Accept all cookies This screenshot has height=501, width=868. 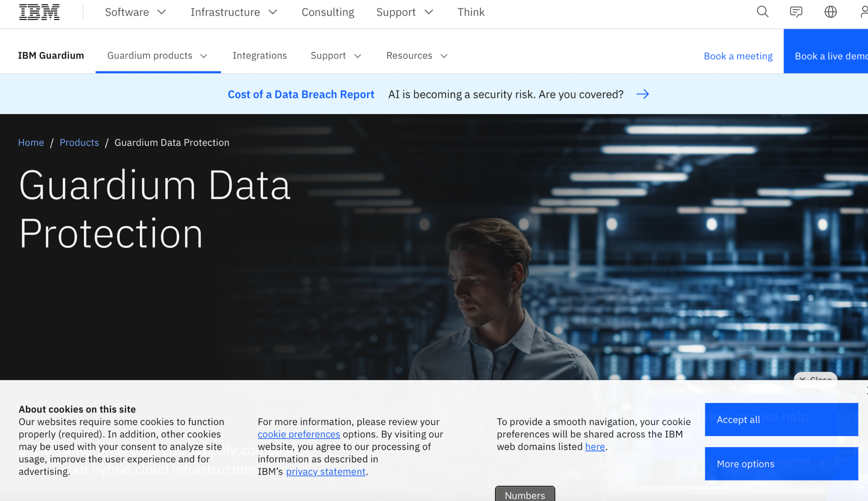[781, 420]
